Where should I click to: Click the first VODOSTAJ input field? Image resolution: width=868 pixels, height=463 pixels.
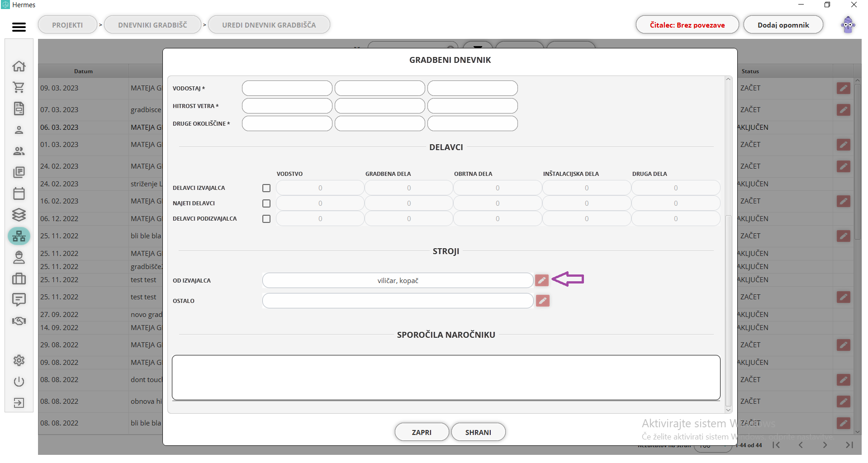(287, 88)
